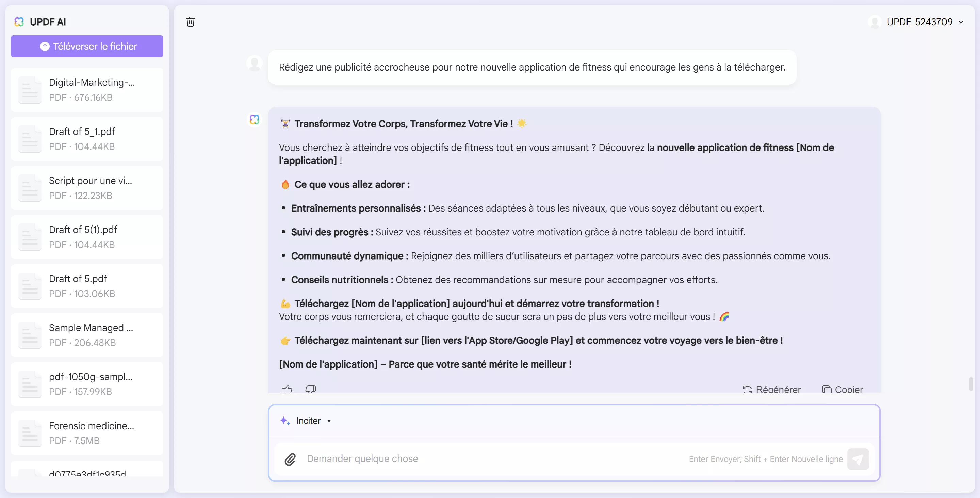The width and height of the screenshot is (980, 498).
Task: Click the Demander quelque chose input field
Action: point(419,459)
